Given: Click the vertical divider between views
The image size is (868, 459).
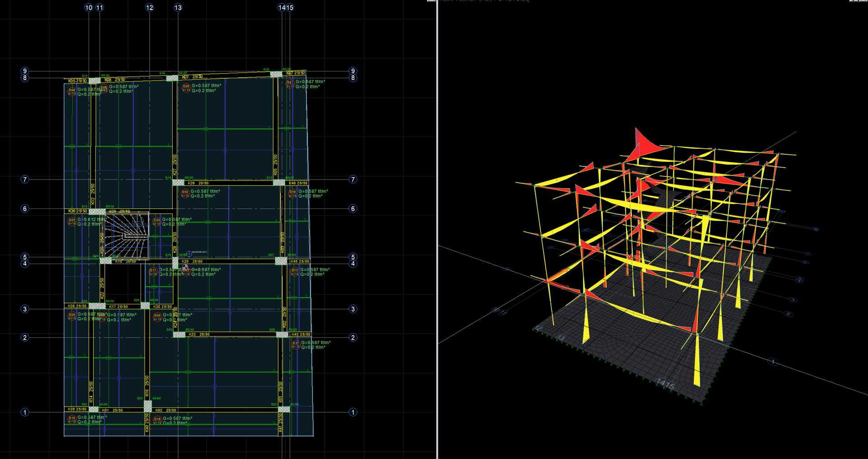Looking at the screenshot, I should [437, 229].
